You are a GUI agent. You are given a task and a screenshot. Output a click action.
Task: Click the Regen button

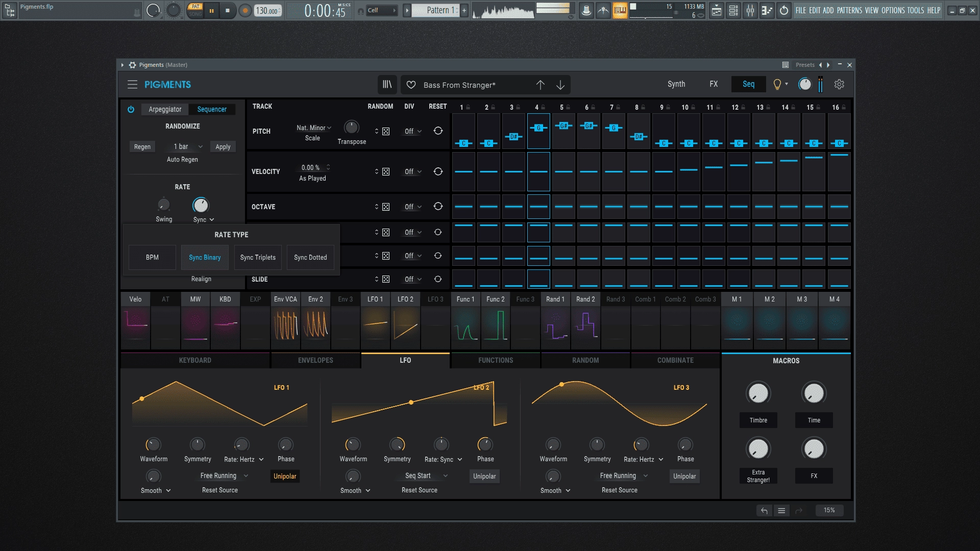coord(142,147)
